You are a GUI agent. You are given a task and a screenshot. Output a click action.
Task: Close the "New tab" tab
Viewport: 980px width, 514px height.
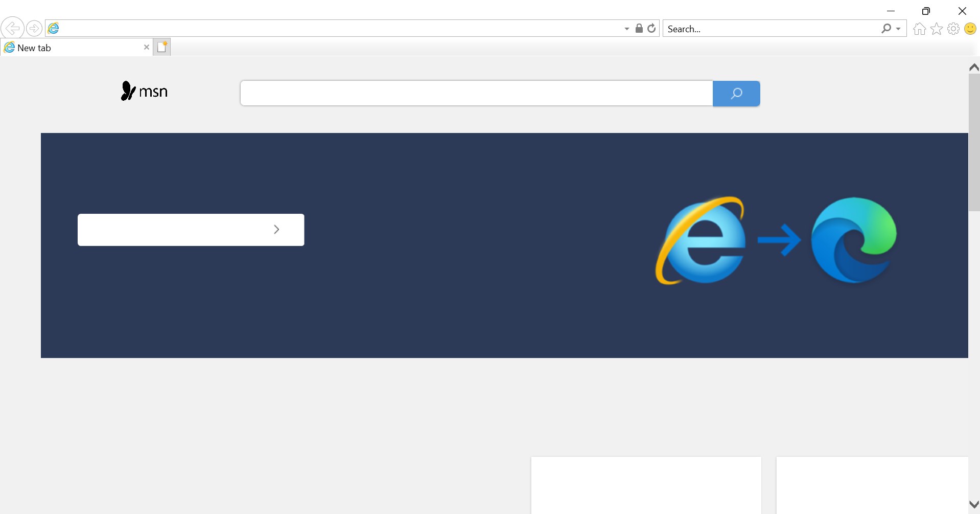[x=147, y=47]
